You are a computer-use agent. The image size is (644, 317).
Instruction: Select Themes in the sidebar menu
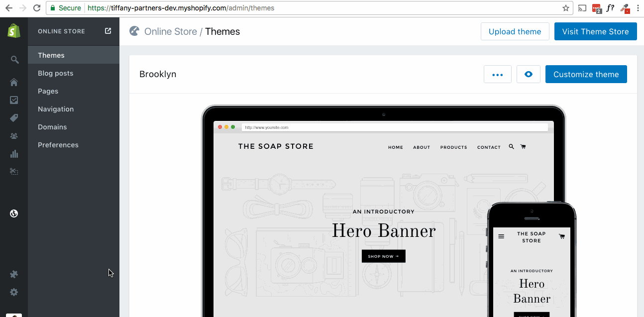50,55
